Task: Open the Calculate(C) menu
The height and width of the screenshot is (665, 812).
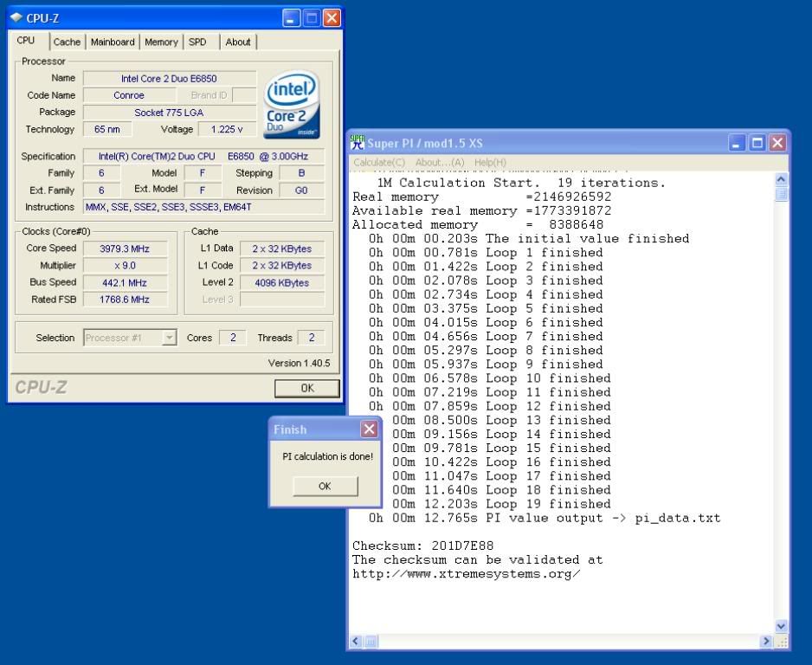Action: click(x=379, y=162)
